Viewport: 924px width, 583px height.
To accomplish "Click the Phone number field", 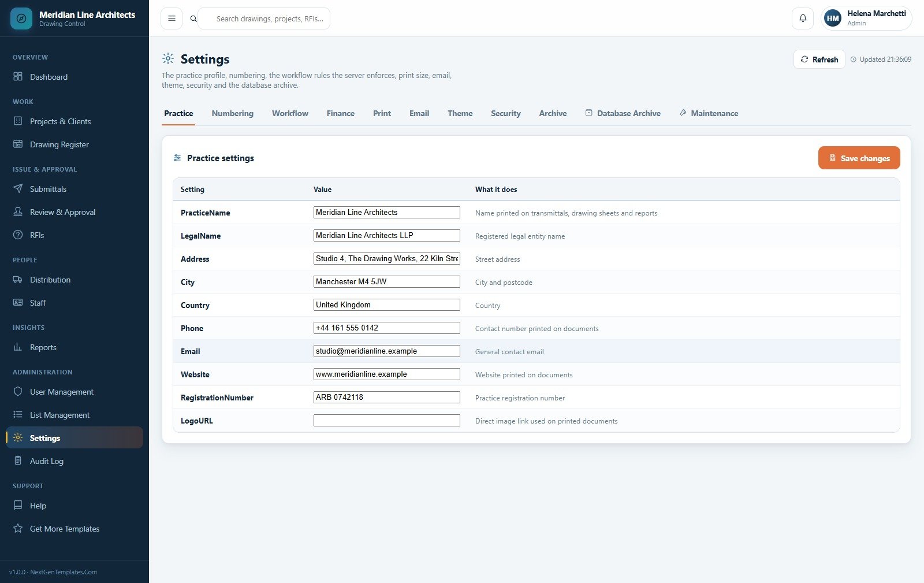I will click(386, 328).
